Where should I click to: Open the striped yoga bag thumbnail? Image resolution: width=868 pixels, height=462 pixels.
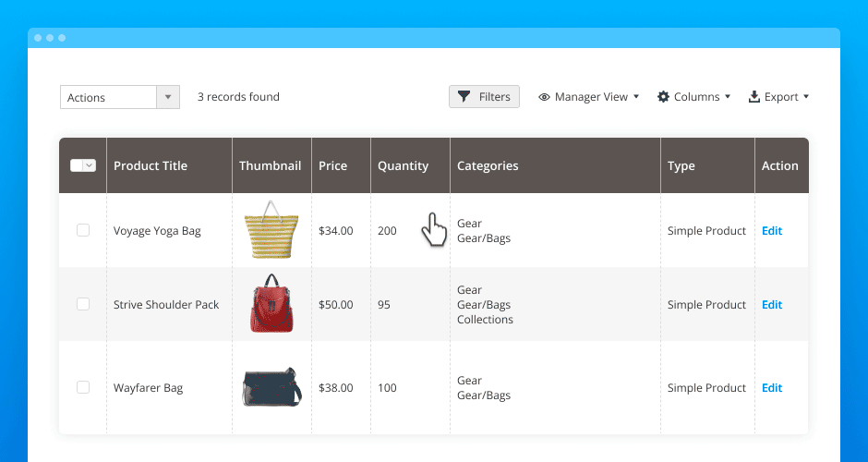point(271,230)
